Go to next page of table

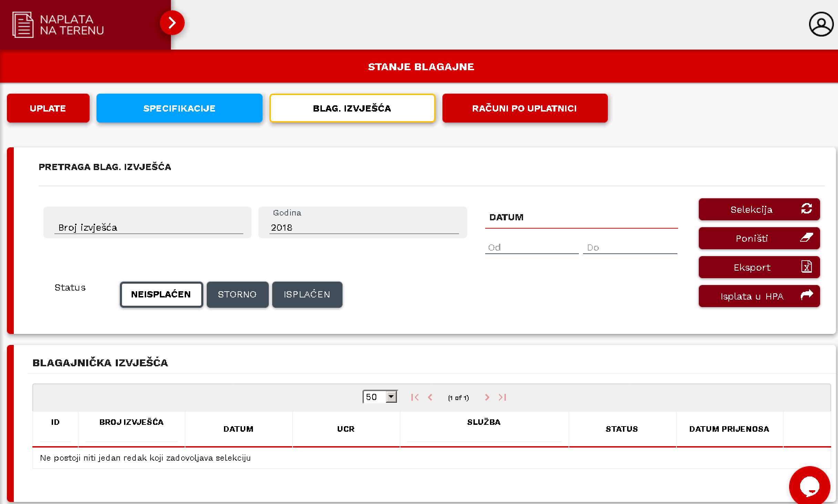point(487,397)
